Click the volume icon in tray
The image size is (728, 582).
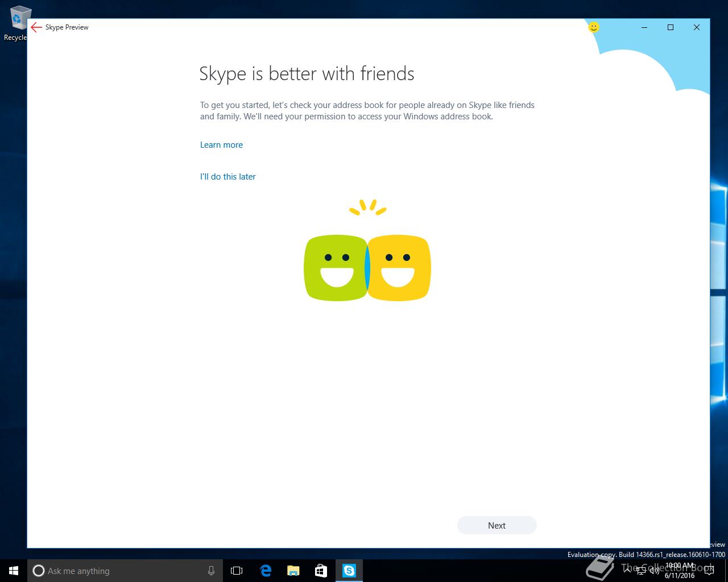pyautogui.click(x=655, y=571)
